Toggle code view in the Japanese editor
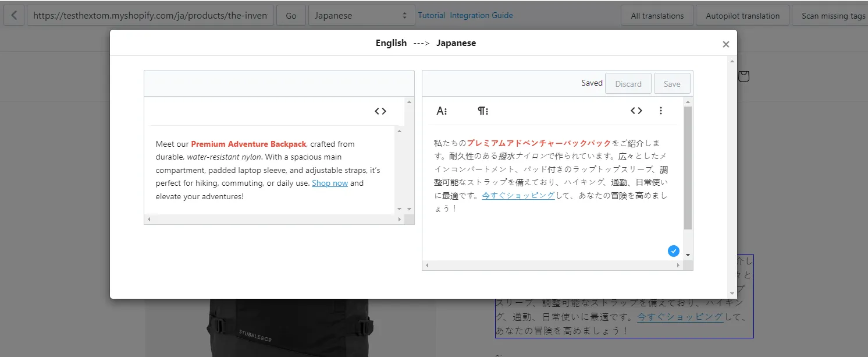Viewport: 868px width, 357px height. (x=636, y=111)
